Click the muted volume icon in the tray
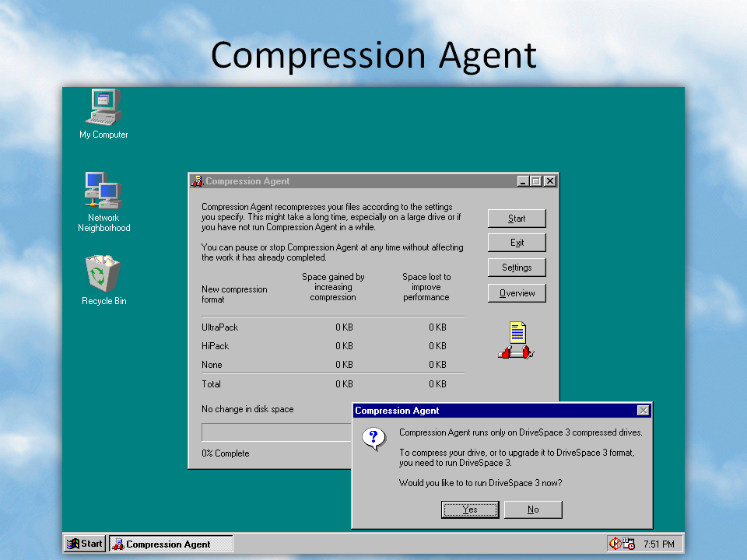The height and width of the screenshot is (560, 747). click(x=615, y=543)
